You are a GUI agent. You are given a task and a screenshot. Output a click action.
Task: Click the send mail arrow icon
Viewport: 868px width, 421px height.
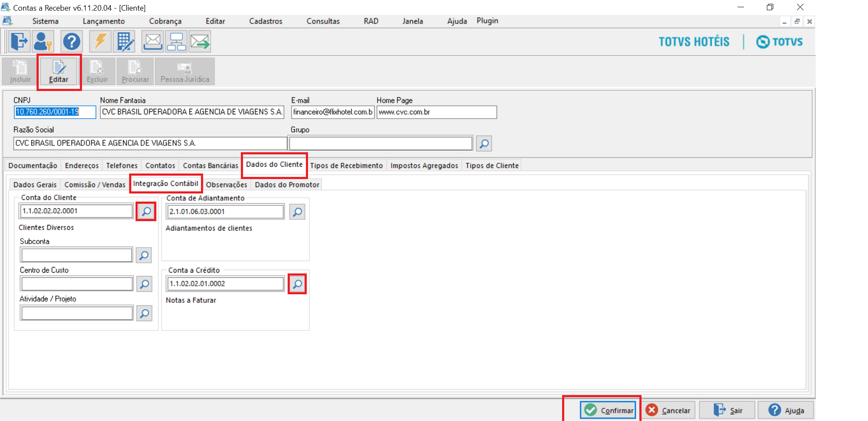200,42
